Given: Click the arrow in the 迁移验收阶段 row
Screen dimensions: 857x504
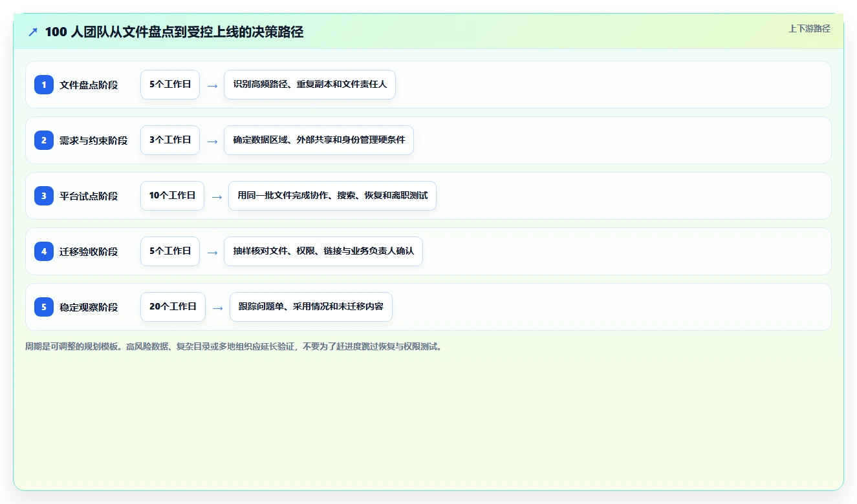Looking at the screenshot, I should (212, 252).
